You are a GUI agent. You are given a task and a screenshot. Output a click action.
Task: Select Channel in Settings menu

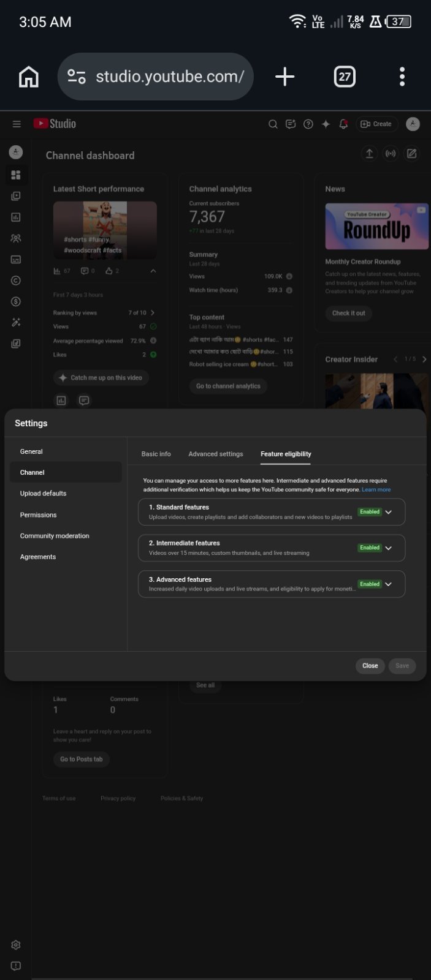66,472
